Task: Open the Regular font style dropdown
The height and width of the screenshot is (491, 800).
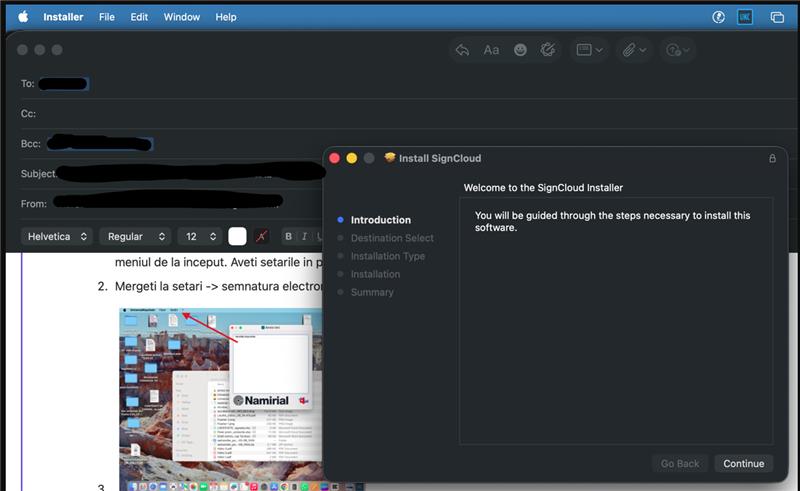Action: [136, 236]
